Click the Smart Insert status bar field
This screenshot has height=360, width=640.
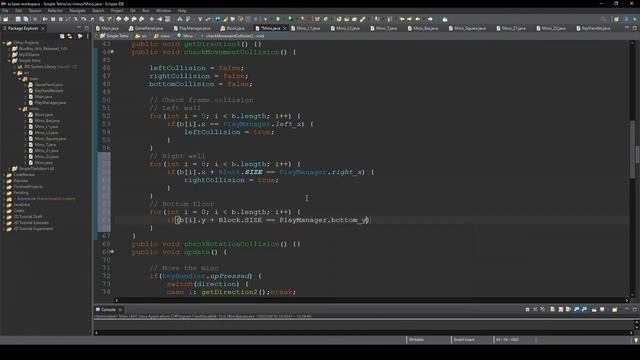tap(464, 340)
